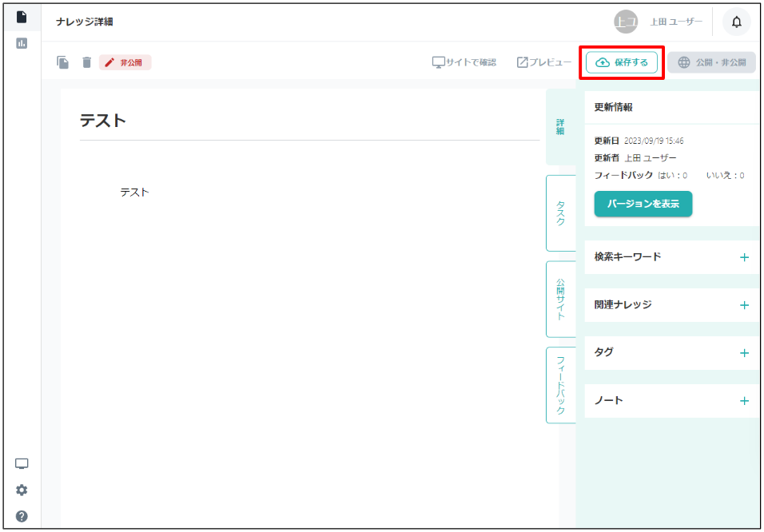Click サイトで確認 link
Image resolution: width=764 pixels, height=532 pixels.
coord(464,62)
